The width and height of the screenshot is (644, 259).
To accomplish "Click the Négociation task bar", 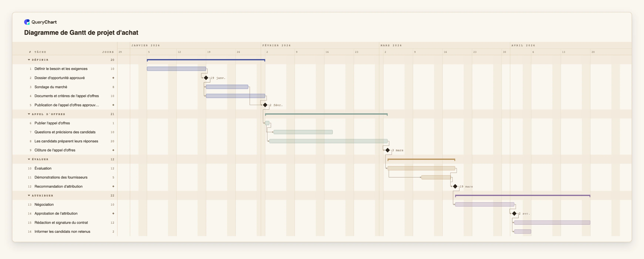I will point(485,204).
